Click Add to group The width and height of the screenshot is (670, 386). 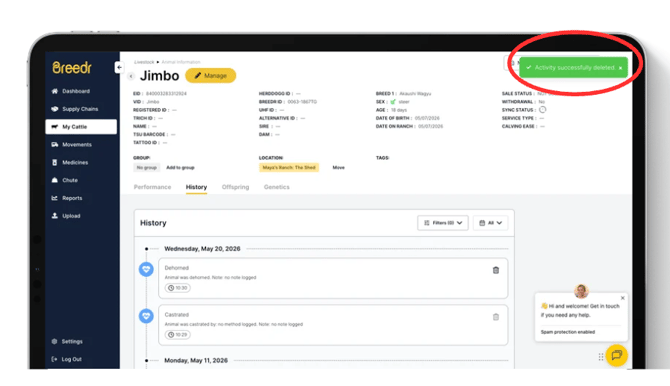click(x=180, y=168)
